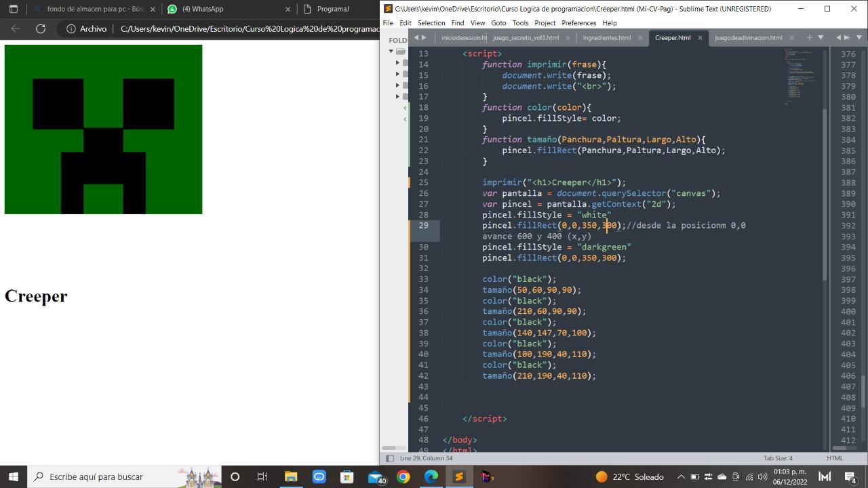Close the juegodeadivinacion.html tab
868x488 pixels.
click(x=791, y=38)
